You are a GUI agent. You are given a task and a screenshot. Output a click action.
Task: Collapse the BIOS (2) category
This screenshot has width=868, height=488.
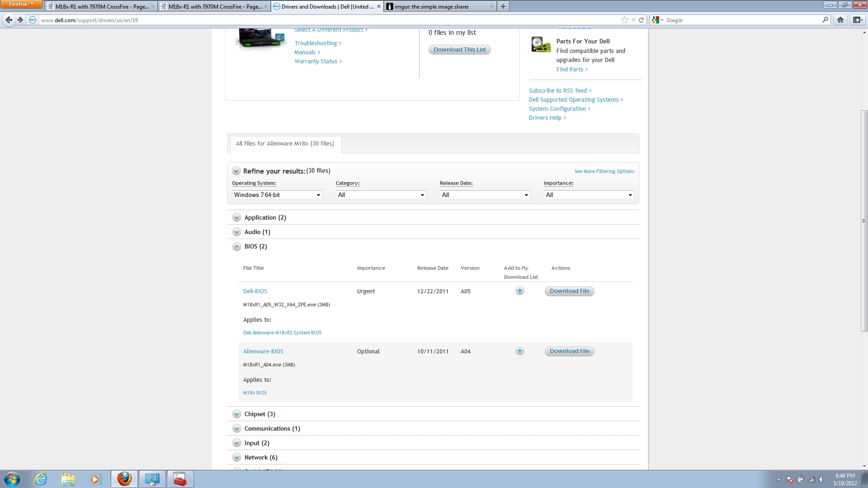[x=236, y=247]
